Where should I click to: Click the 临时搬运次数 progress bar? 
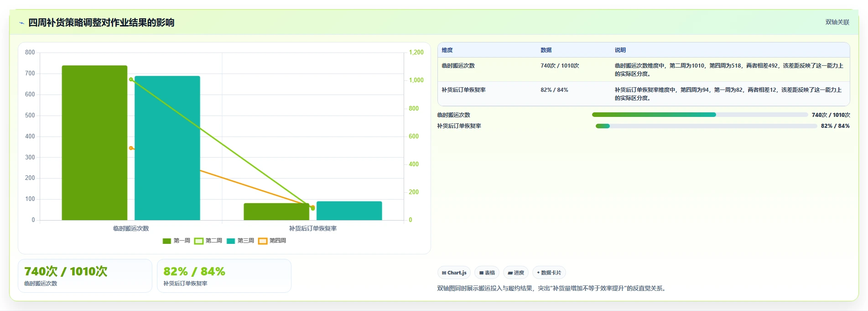coord(700,115)
